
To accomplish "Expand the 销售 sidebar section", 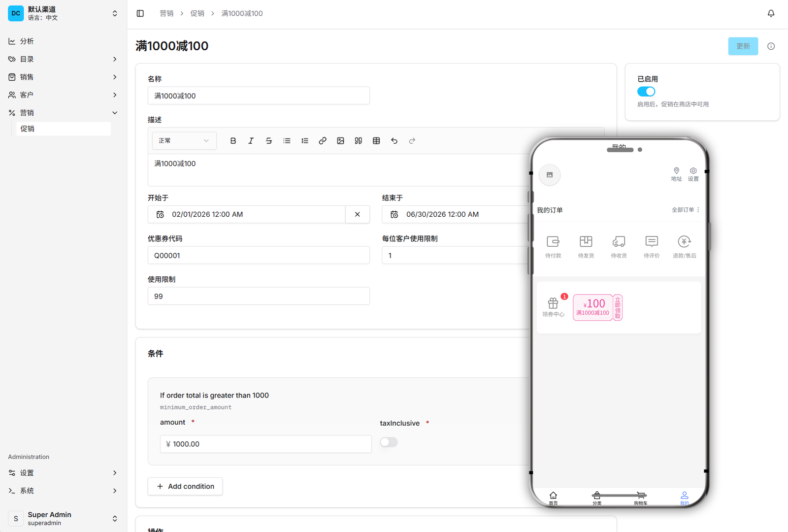I will (x=63, y=77).
